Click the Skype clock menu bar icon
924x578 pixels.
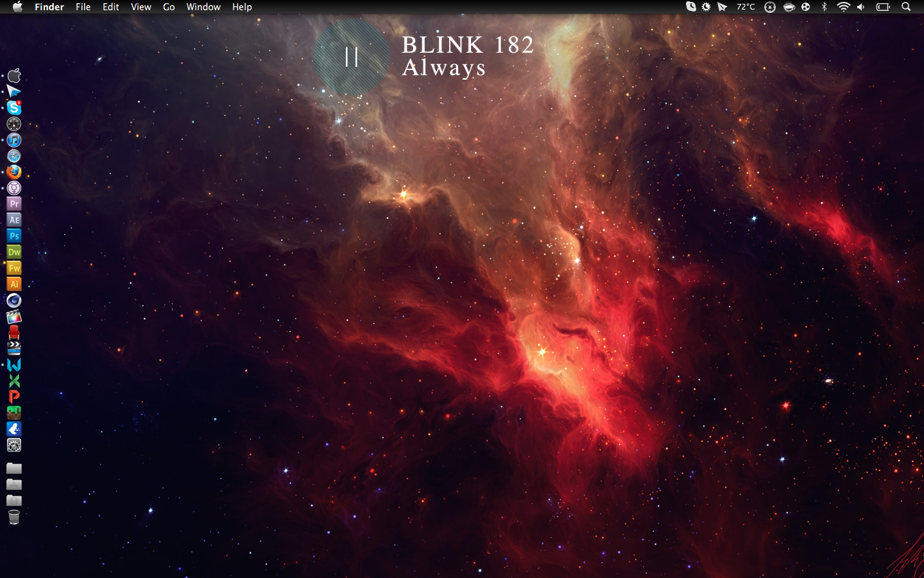click(x=691, y=6)
